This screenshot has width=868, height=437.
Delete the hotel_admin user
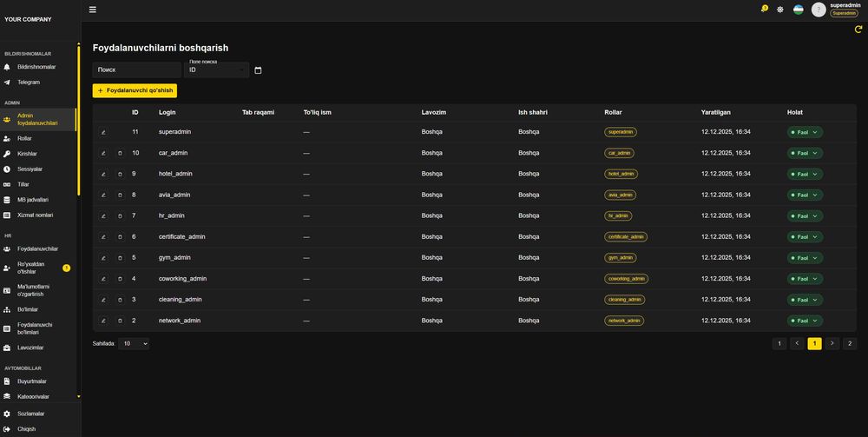point(120,174)
